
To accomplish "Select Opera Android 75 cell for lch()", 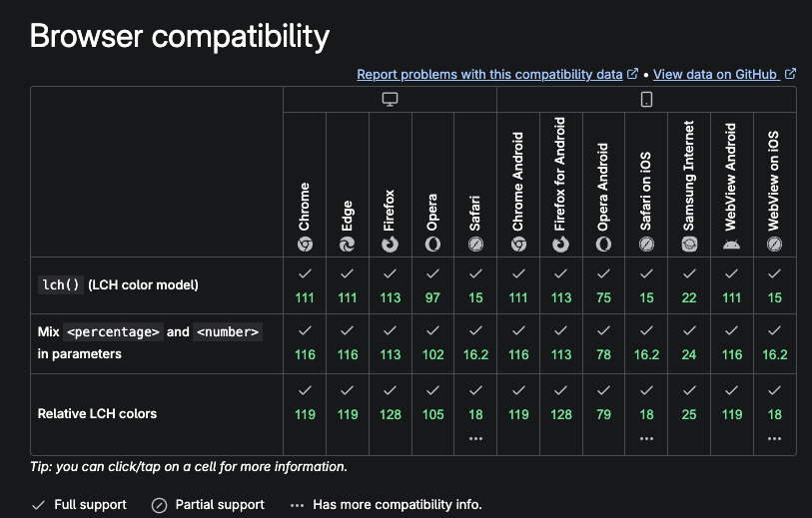I will tap(603, 285).
